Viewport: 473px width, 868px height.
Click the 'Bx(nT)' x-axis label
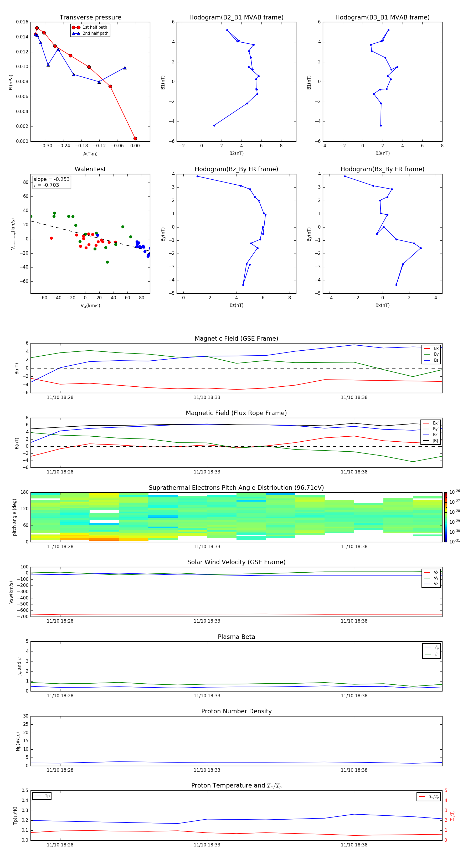tap(382, 306)
